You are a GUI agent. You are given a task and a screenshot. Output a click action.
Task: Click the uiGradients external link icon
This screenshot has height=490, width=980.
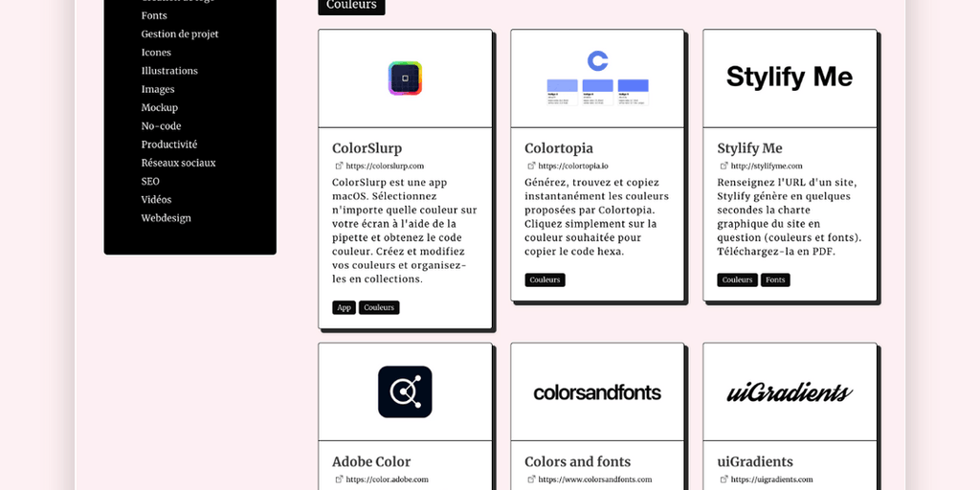coord(724,479)
